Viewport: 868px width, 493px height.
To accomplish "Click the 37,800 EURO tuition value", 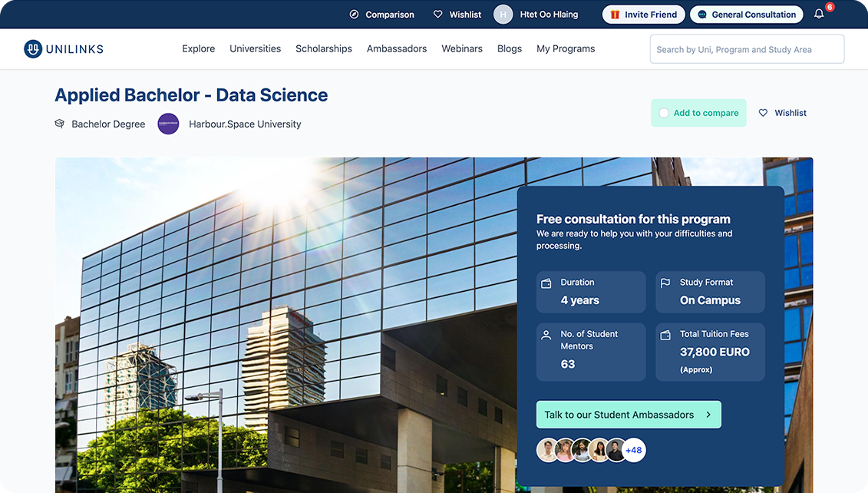I will click(715, 352).
